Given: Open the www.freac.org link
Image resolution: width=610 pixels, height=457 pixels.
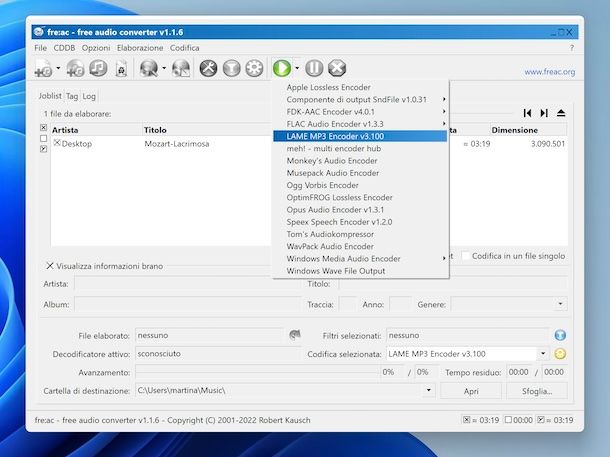Looking at the screenshot, I should pyautogui.click(x=549, y=72).
